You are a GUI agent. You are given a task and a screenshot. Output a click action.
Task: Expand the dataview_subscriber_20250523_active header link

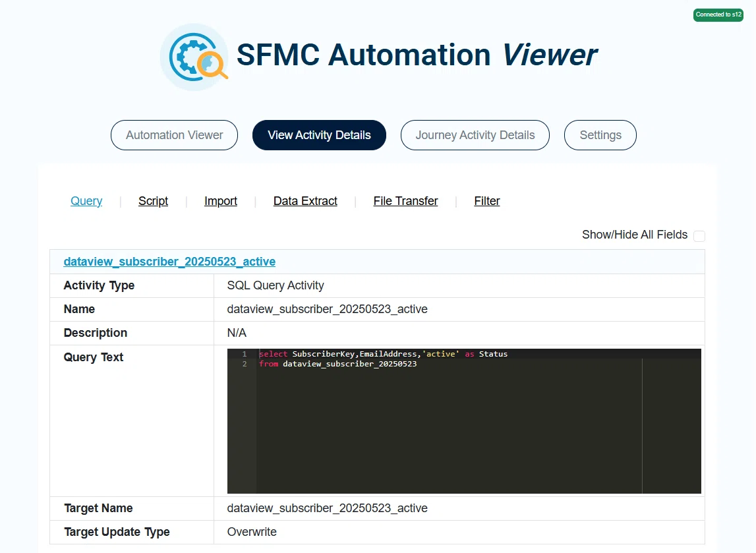click(169, 262)
